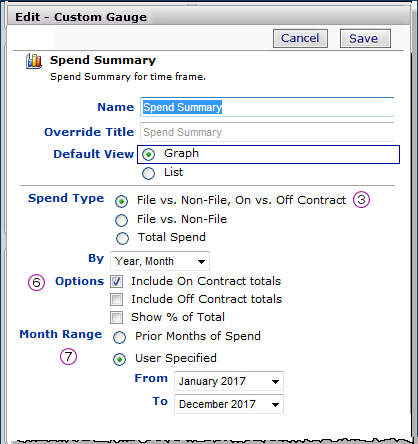Choose File vs. Non-File, On vs. Off Contract
The height and width of the screenshot is (444, 418).
(121, 201)
